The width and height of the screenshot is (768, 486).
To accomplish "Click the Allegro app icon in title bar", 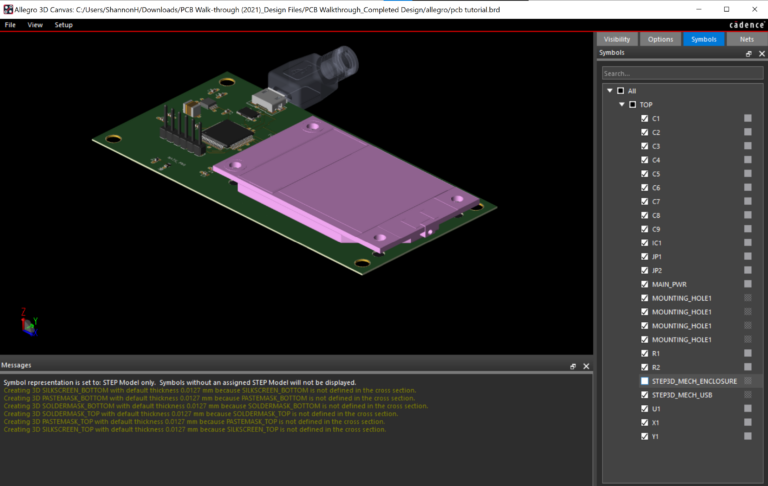I will (8, 9).
